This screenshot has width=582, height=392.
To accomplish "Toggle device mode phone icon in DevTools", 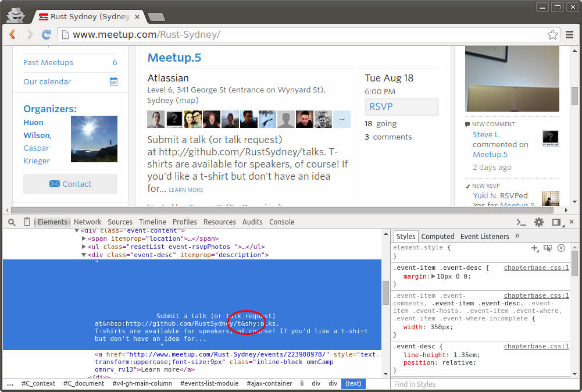I will 27,222.
